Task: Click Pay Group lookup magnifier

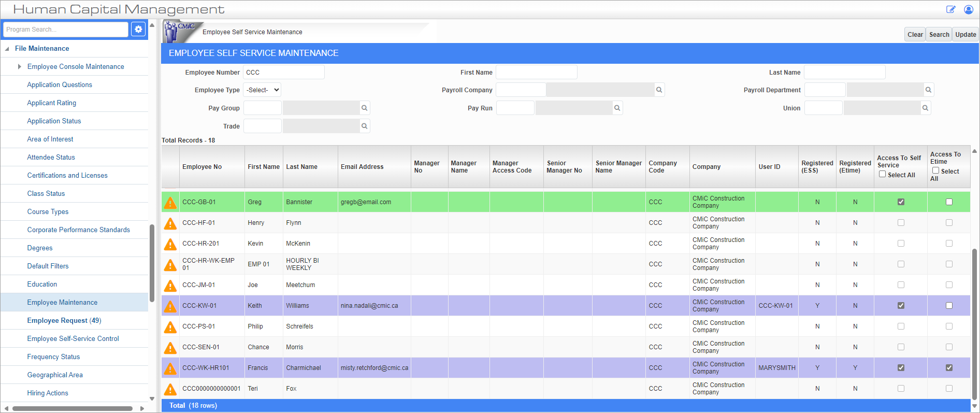Action: [x=364, y=108]
